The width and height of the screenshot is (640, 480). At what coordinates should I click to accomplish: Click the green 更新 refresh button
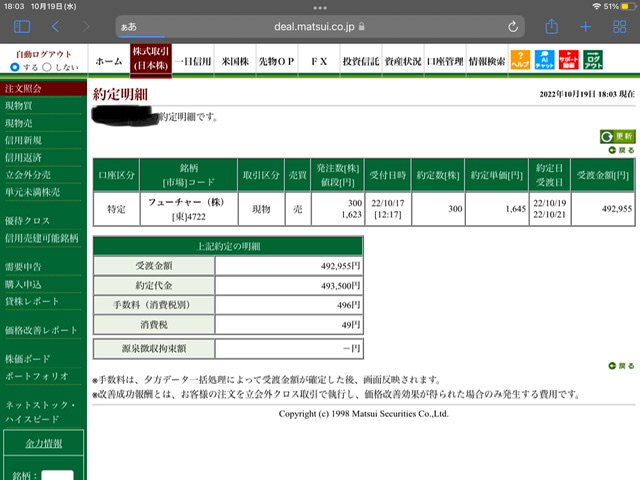(618, 136)
